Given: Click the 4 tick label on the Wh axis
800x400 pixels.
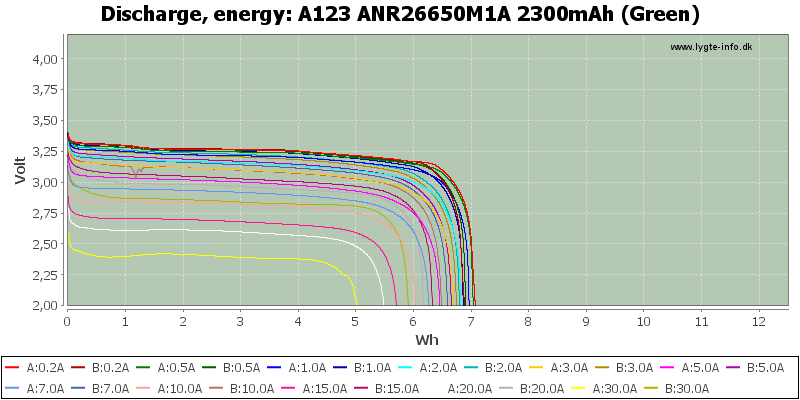Looking at the screenshot, I should tap(298, 322).
